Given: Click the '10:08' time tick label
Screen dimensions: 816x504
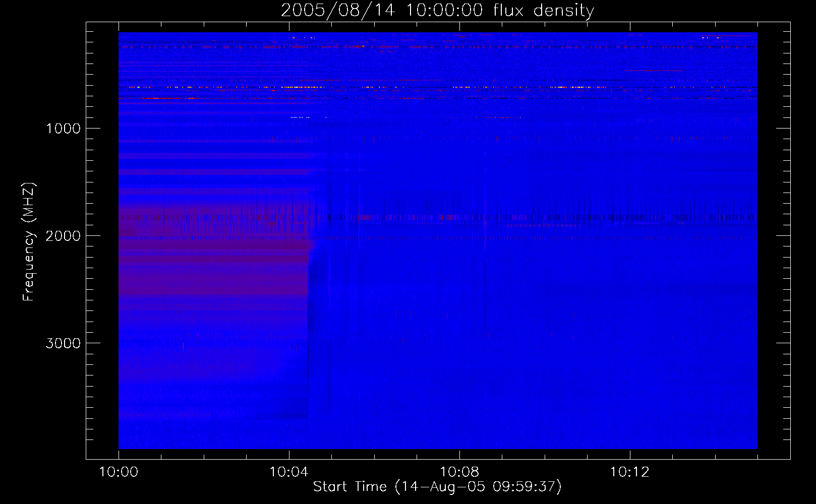Looking at the screenshot, I should pos(459,472).
